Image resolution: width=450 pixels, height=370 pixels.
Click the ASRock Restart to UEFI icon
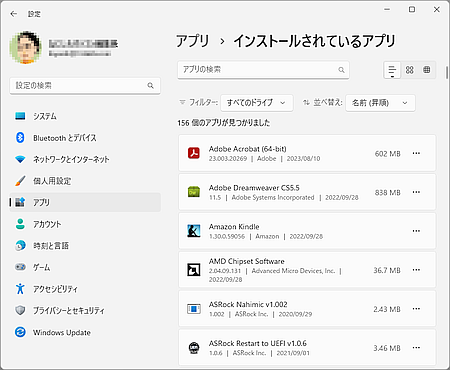click(x=194, y=348)
